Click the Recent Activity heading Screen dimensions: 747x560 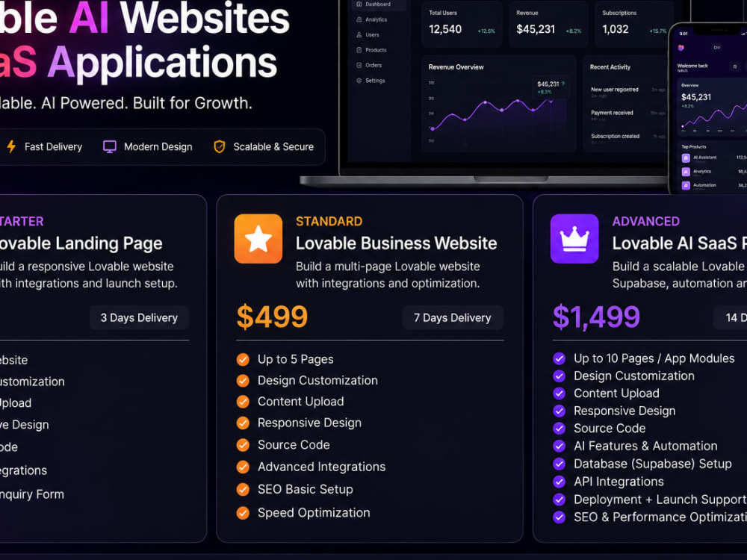click(610, 67)
